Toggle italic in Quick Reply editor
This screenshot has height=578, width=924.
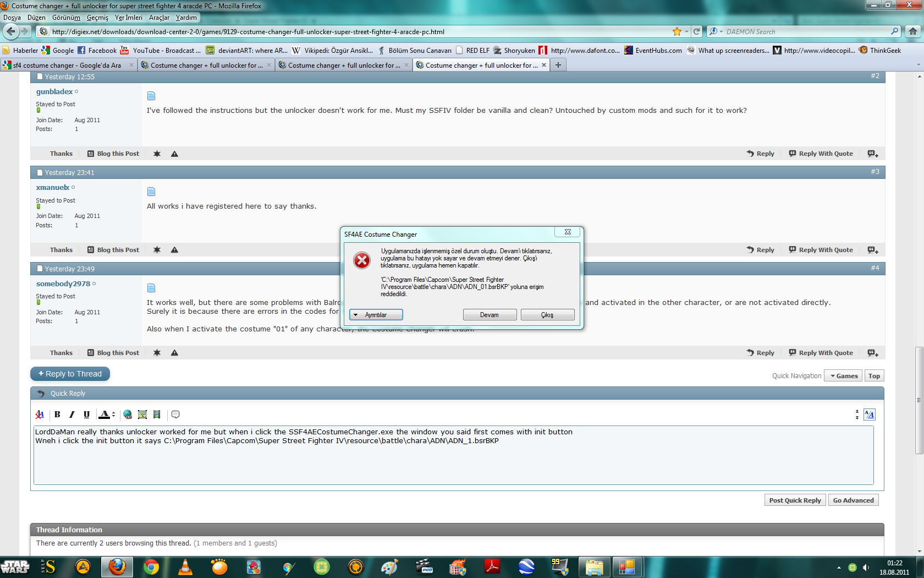71,415
